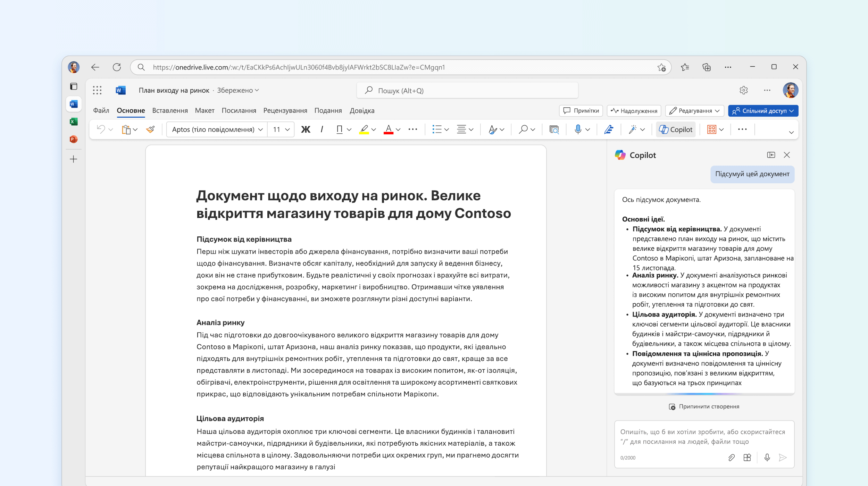Switch to the Вставлення tab
868x486 pixels.
(x=170, y=110)
